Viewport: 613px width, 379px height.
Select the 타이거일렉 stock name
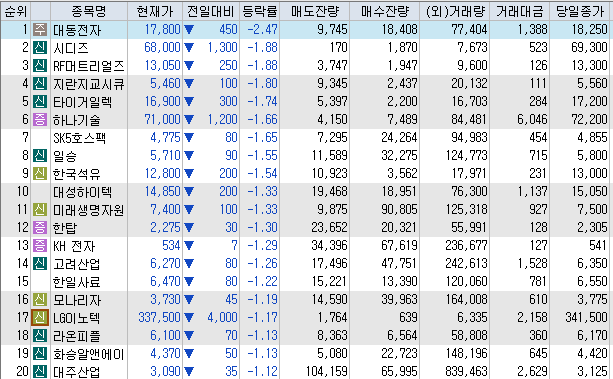click(x=82, y=102)
